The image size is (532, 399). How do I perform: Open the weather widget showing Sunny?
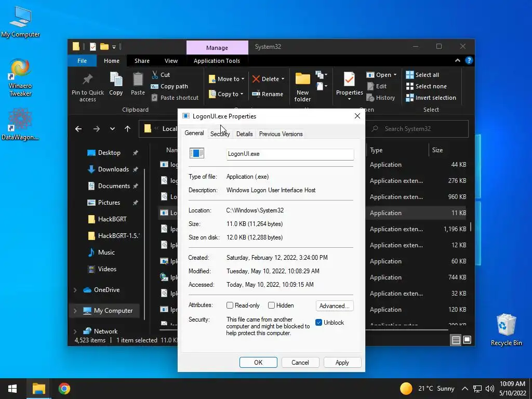point(427,389)
